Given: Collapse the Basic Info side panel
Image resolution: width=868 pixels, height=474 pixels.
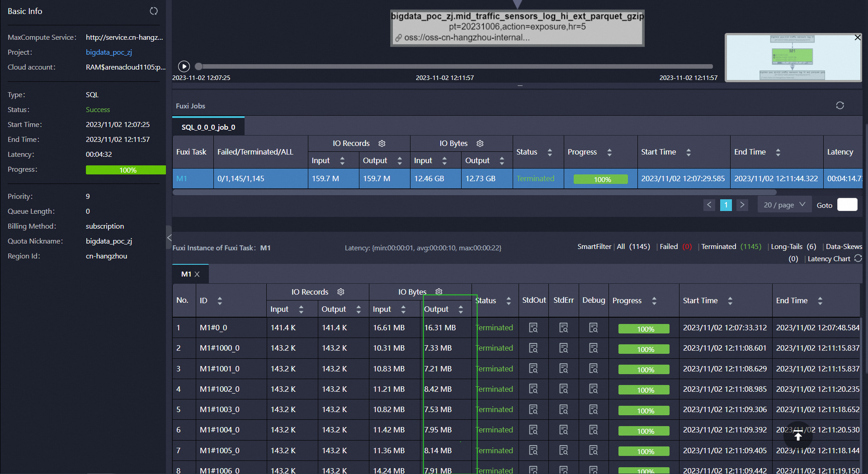Looking at the screenshot, I should pos(169,237).
